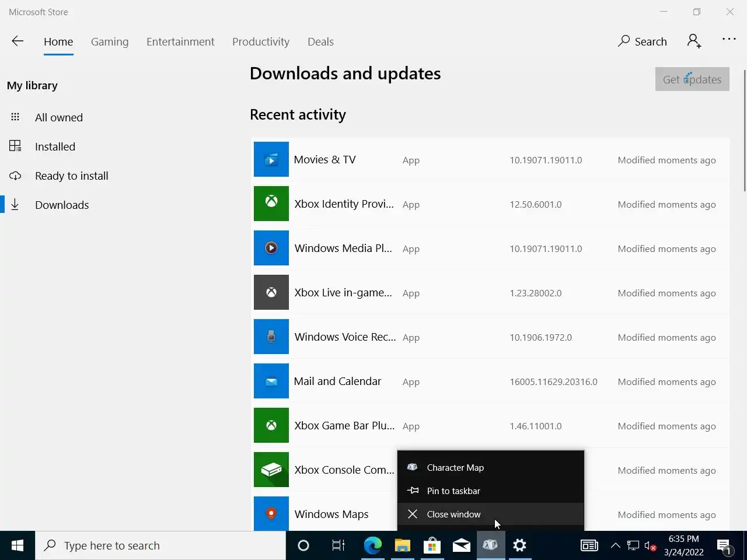Image resolution: width=747 pixels, height=560 pixels.
Task: Click the Xbox Console Companion app icon
Action: pos(271,470)
